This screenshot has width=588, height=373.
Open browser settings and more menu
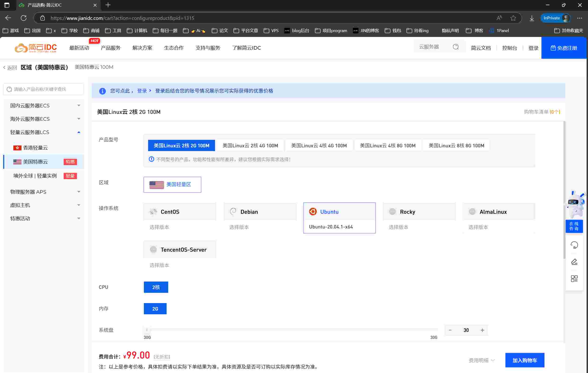579,18
